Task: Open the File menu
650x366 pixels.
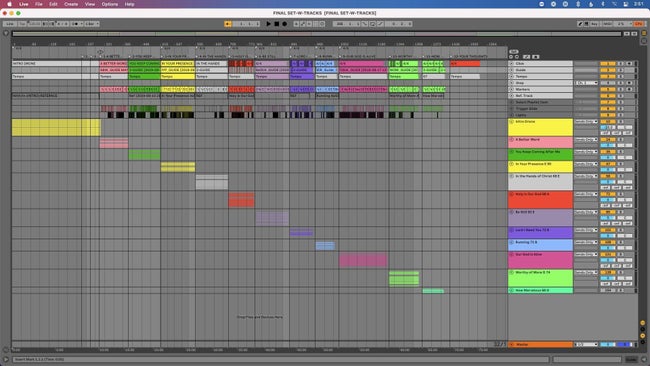Action: [39, 4]
